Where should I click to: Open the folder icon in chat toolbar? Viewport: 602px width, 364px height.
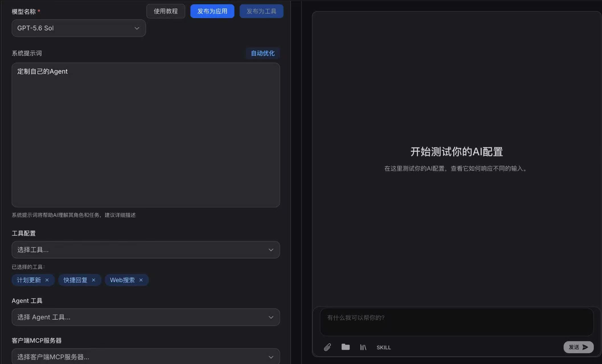pyautogui.click(x=346, y=347)
